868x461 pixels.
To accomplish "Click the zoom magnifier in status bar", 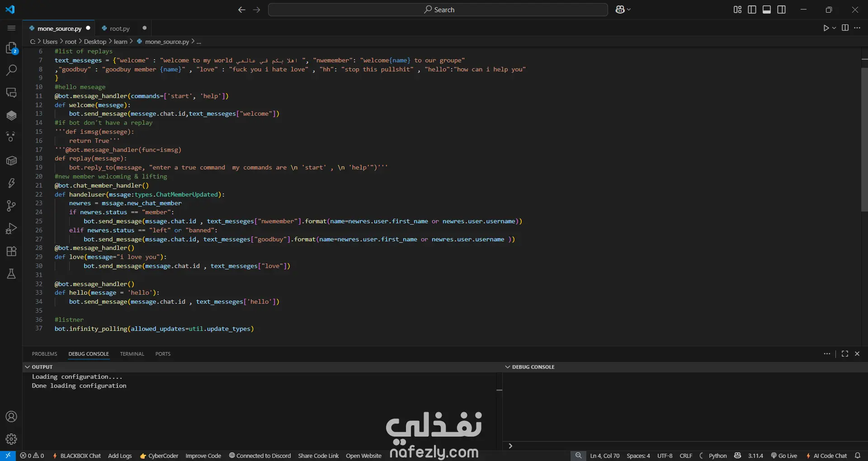I will [578, 456].
